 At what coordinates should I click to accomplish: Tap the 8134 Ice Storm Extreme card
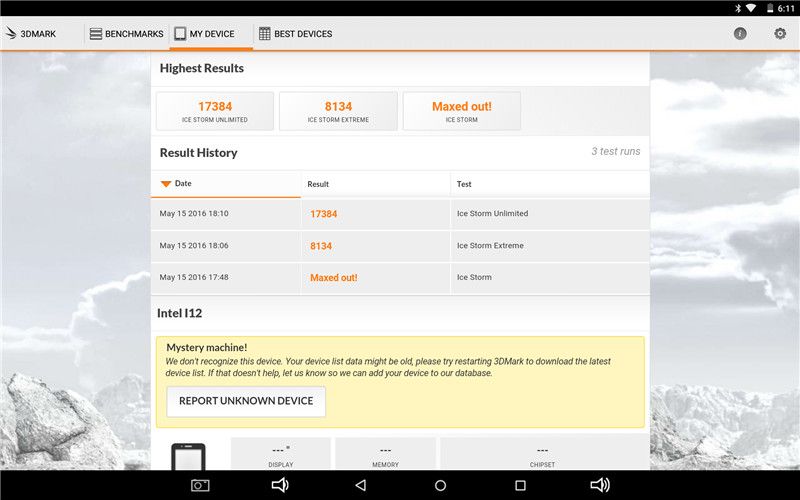pyautogui.click(x=338, y=111)
